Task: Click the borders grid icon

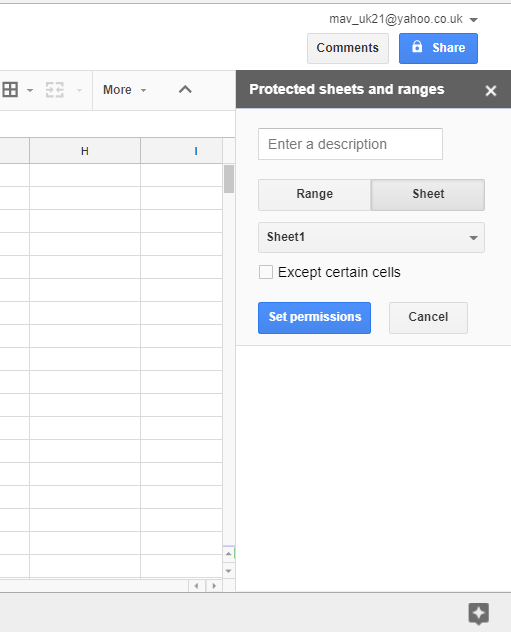Action: coord(10,89)
